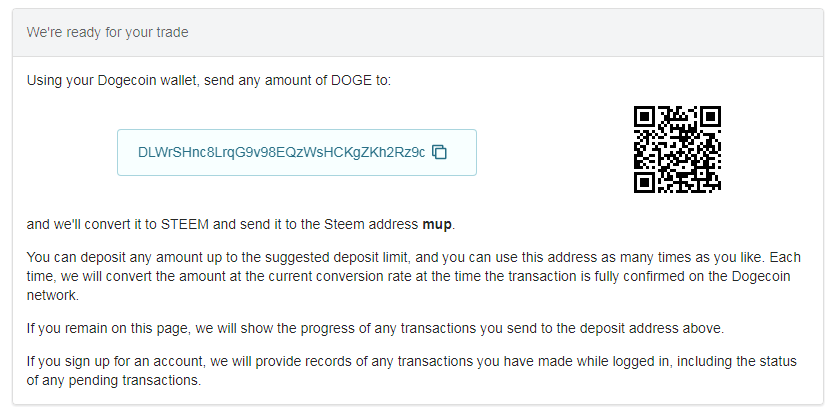829x415 pixels.
Task: Click the bold "mup" Steem address
Action: [438, 223]
